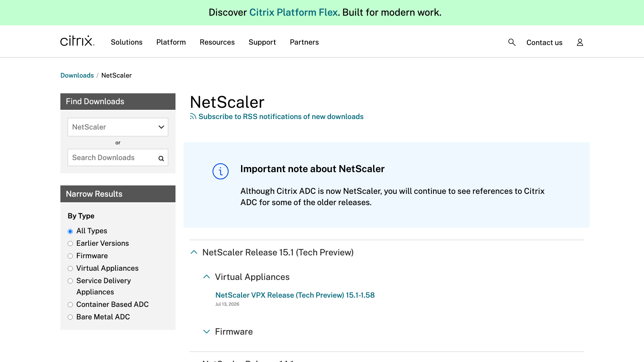This screenshot has width=644, height=362.
Task: Open NetScaler VPX Release 15.1-1.58 download
Action: click(x=295, y=295)
